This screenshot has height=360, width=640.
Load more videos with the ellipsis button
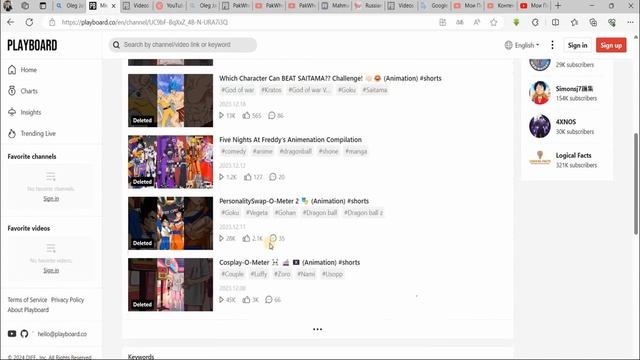coord(318,329)
